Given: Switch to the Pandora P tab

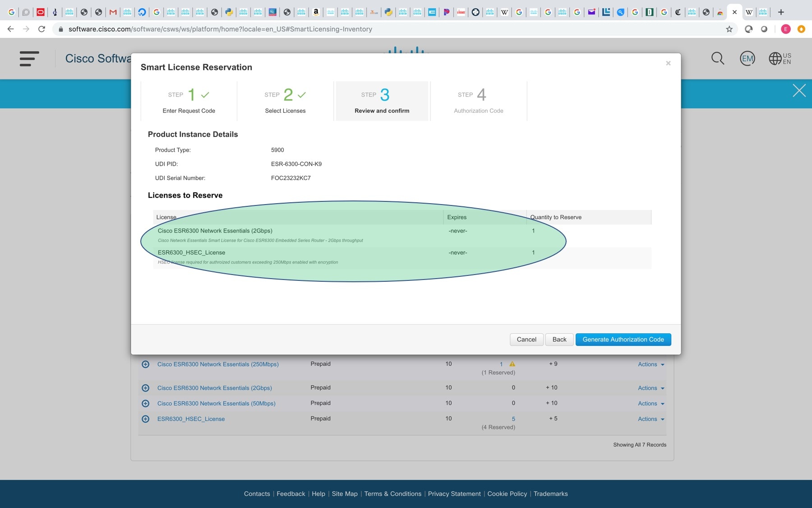Looking at the screenshot, I should 447,12.
